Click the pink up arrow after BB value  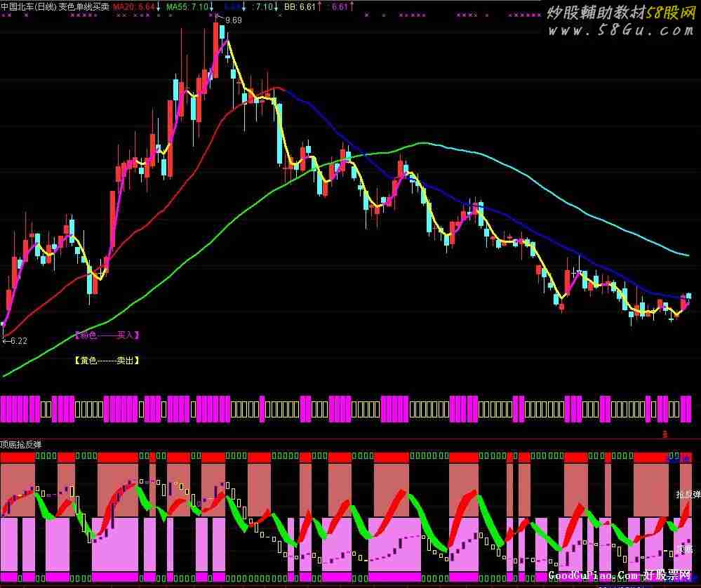coord(321,7)
